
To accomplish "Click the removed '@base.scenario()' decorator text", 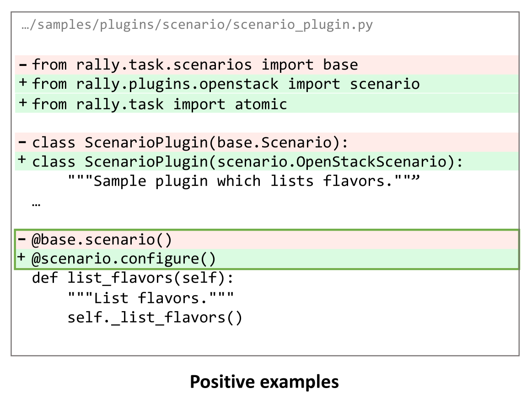I will click(101, 239).
